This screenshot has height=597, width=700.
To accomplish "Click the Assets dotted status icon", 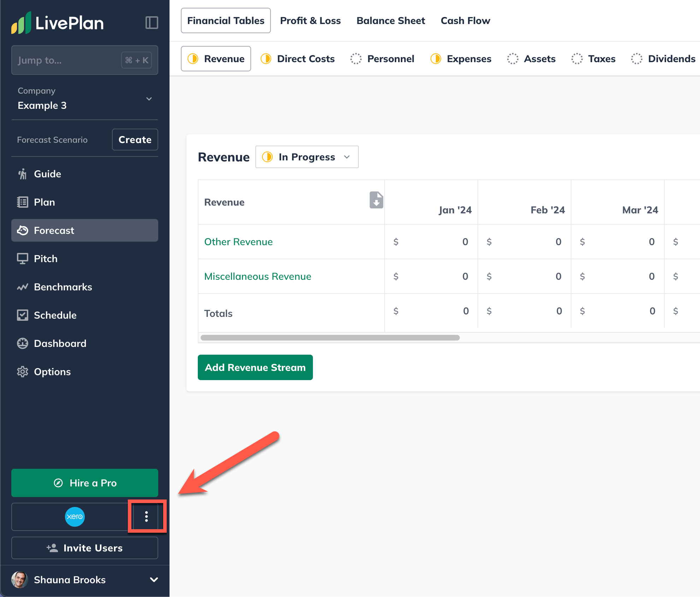I will coord(513,59).
